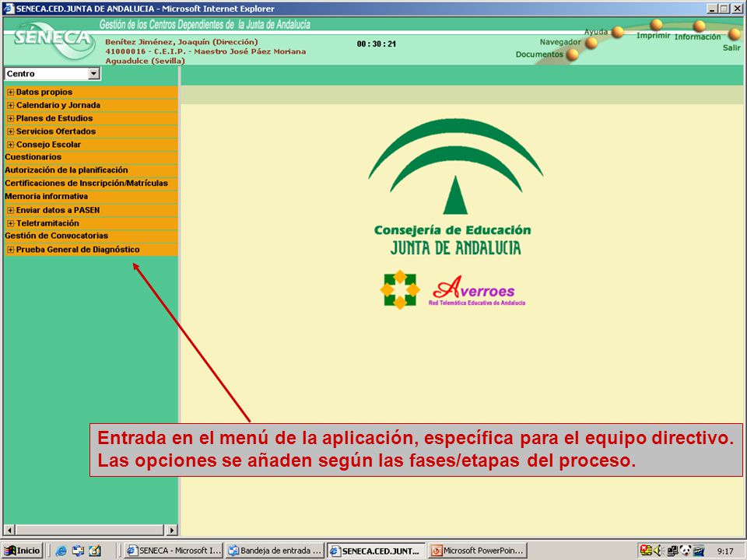Screen dimensions: 747x560
Task: Click the orange ball beside Ayuda
Action: click(617, 33)
